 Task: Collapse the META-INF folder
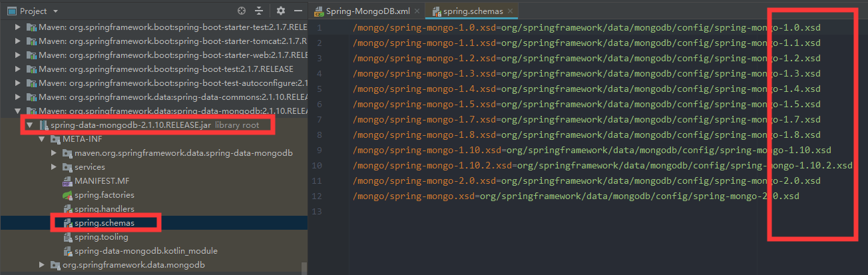tap(42, 139)
